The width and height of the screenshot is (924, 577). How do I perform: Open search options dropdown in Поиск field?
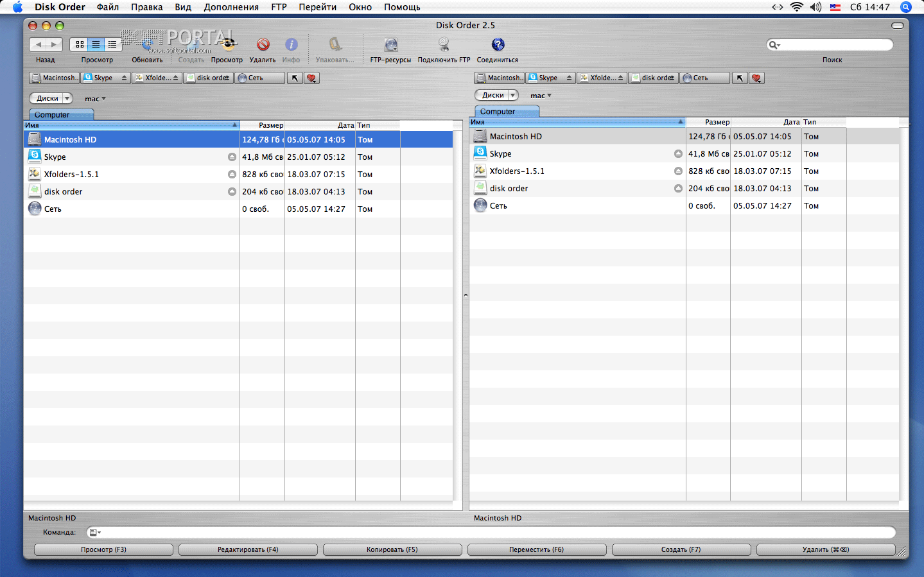point(774,45)
